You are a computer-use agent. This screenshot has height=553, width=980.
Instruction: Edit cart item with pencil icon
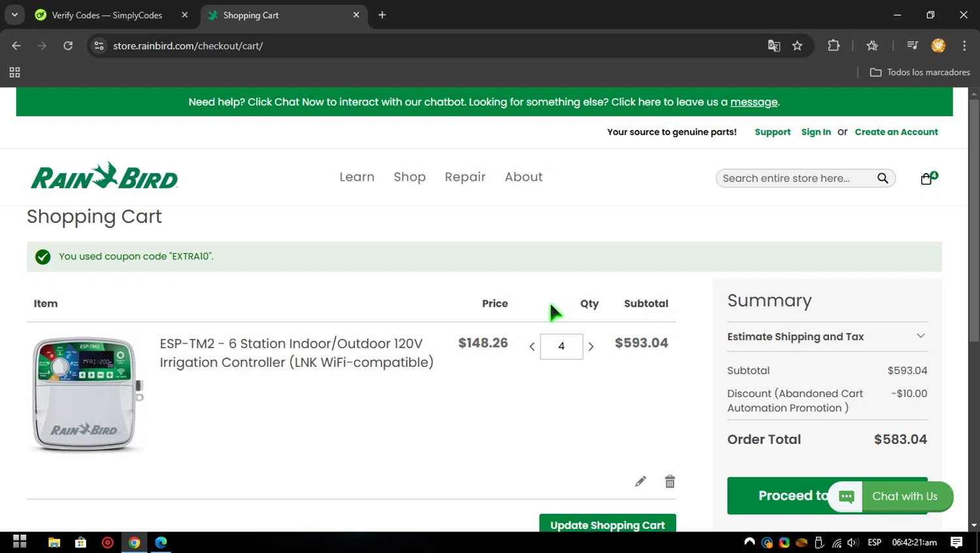640,481
